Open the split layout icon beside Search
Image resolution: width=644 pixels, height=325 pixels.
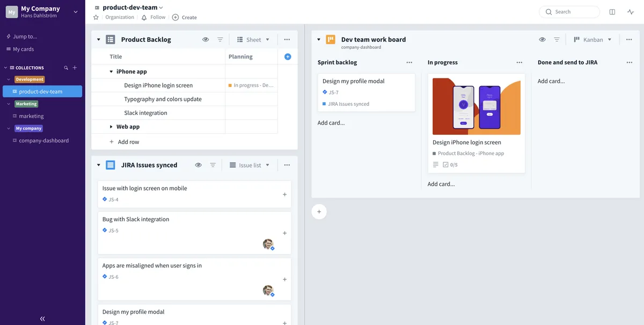pos(612,12)
